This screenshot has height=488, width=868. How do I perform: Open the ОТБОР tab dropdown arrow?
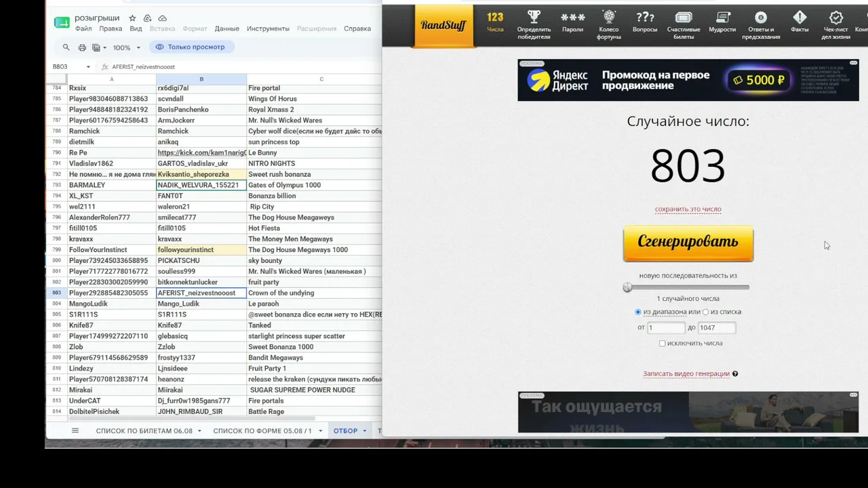click(x=364, y=431)
